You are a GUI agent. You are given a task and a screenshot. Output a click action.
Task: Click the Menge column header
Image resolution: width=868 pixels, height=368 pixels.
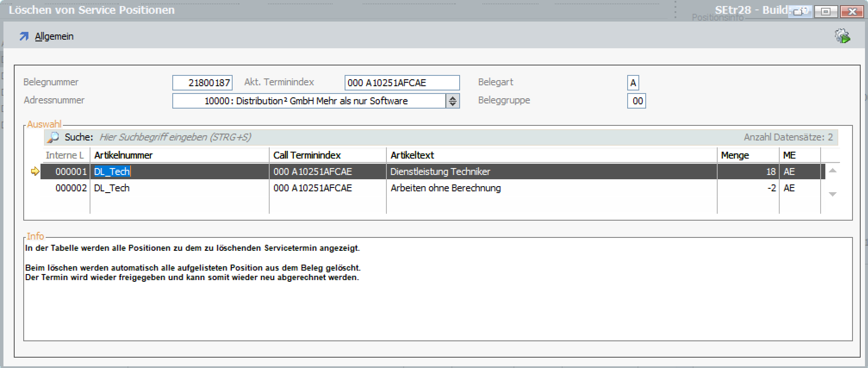747,155
